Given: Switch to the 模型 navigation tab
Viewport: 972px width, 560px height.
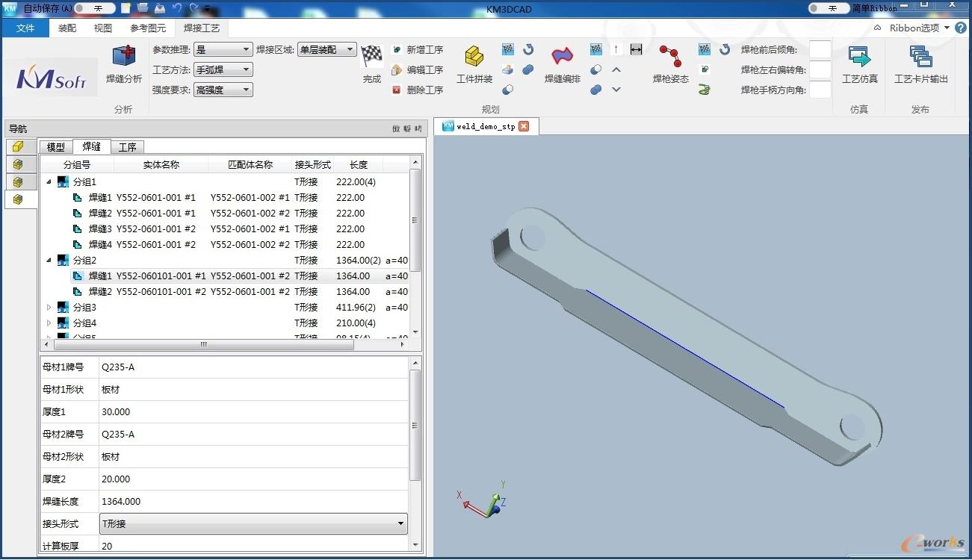Looking at the screenshot, I should [x=56, y=147].
